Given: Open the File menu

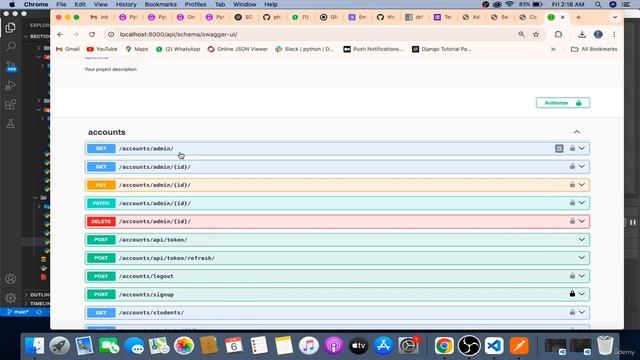Looking at the screenshot, I should pyautogui.click(x=61, y=4).
